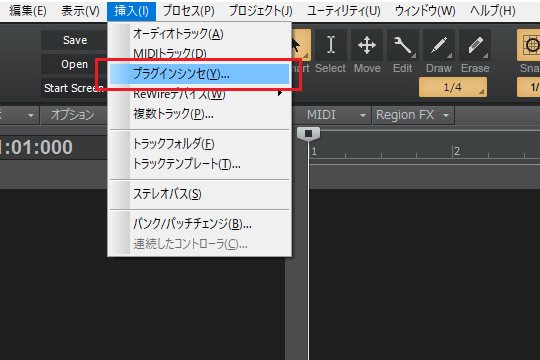Image resolution: width=540 pixels, height=360 pixels.
Task: Select the Draw pencil tool
Action: tap(439, 45)
